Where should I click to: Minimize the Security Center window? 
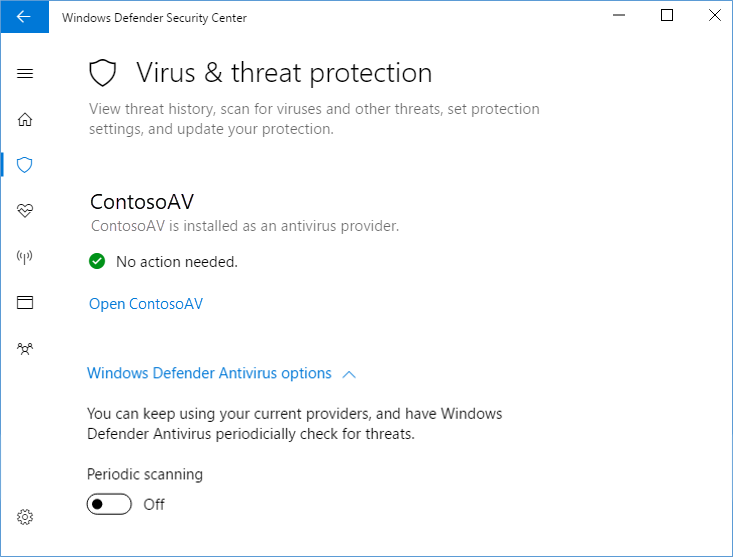tap(622, 16)
